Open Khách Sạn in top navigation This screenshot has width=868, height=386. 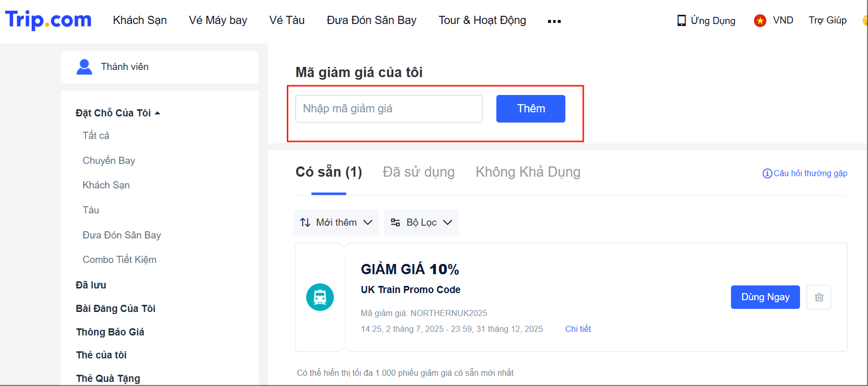(140, 20)
